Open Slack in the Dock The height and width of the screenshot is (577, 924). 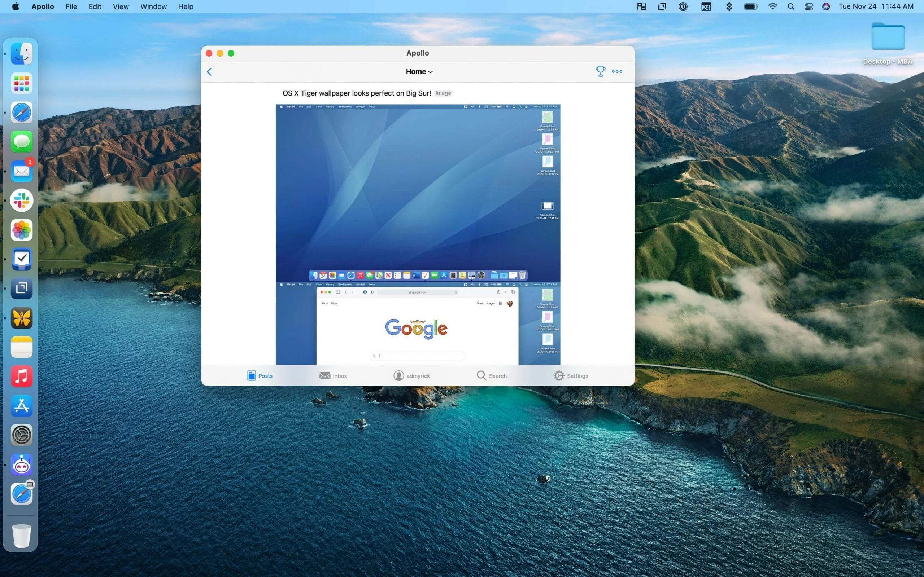click(22, 201)
